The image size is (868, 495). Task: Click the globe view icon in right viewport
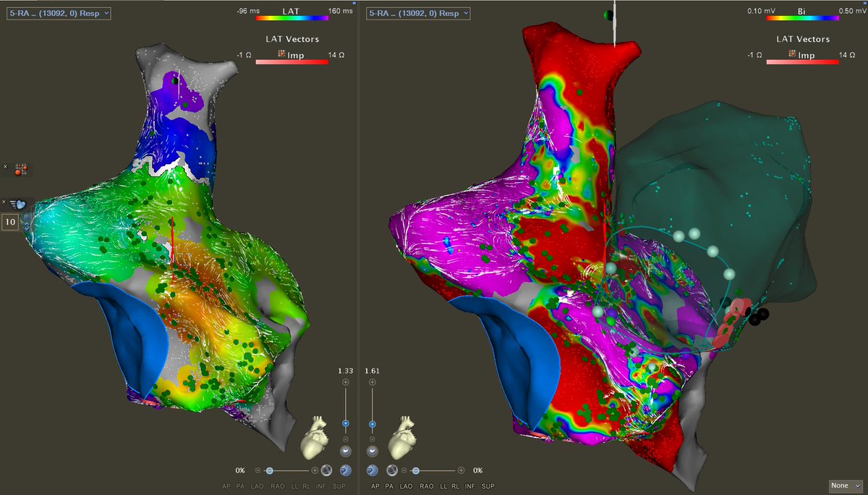[x=392, y=470]
